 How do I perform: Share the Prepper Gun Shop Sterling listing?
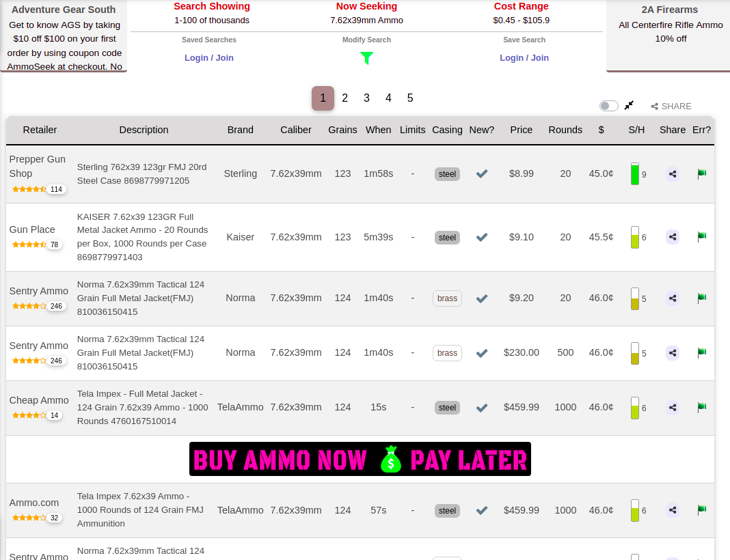[673, 174]
